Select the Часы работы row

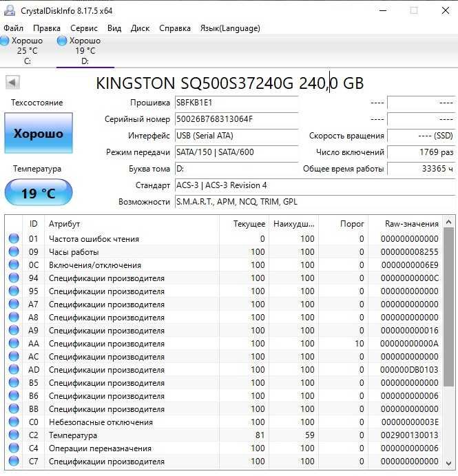(224, 252)
